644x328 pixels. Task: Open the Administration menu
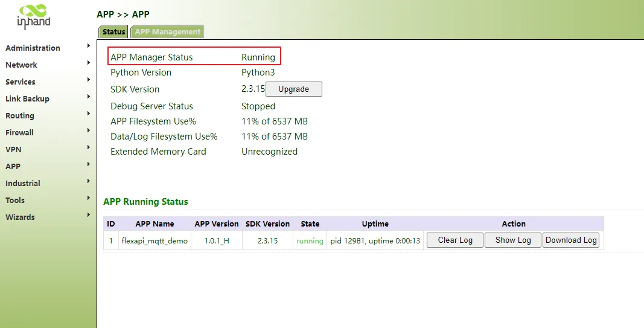pos(33,48)
